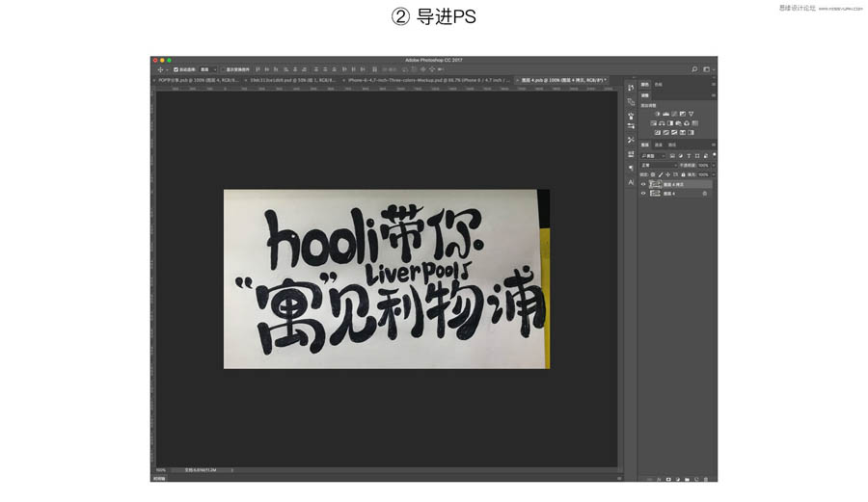Screen dimensions: 868x502
Task: Open the scissors-shaped icon in collapsed dock
Action: pos(631,140)
